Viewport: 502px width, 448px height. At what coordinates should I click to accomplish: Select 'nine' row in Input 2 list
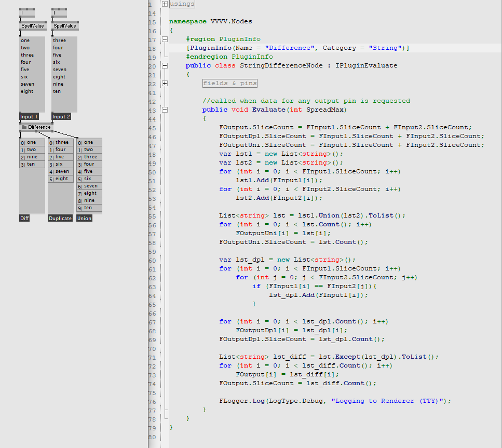[x=64, y=84]
